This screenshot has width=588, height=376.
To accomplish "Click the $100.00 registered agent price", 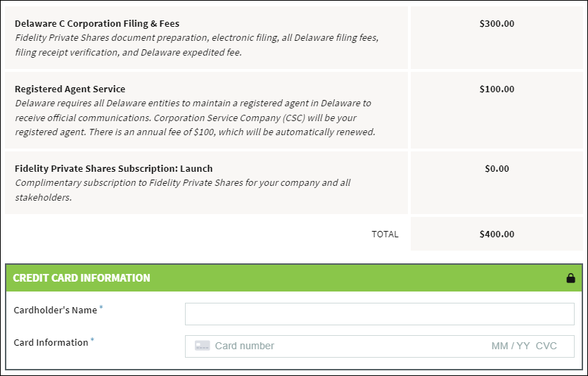I will tap(497, 89).
